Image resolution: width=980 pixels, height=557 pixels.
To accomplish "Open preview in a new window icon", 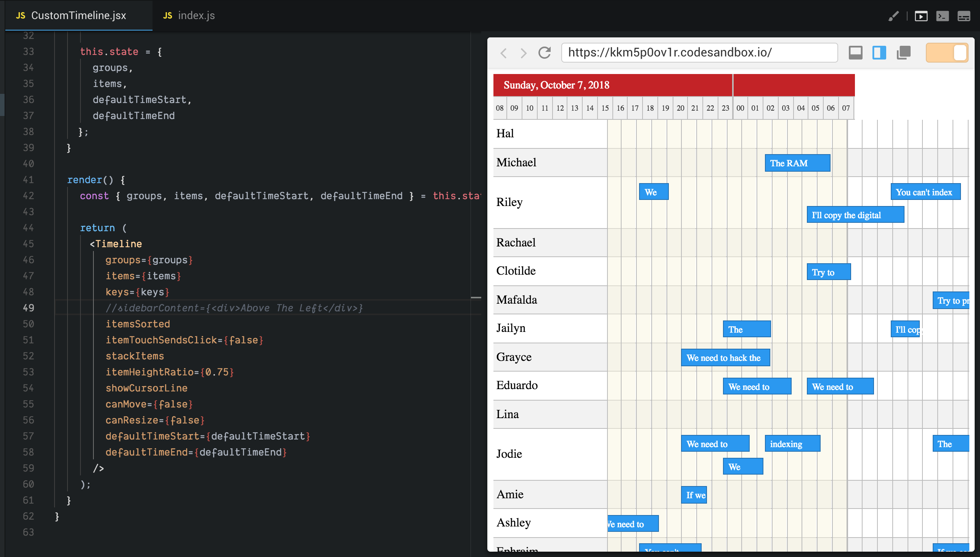I will (x=903, y=53).
